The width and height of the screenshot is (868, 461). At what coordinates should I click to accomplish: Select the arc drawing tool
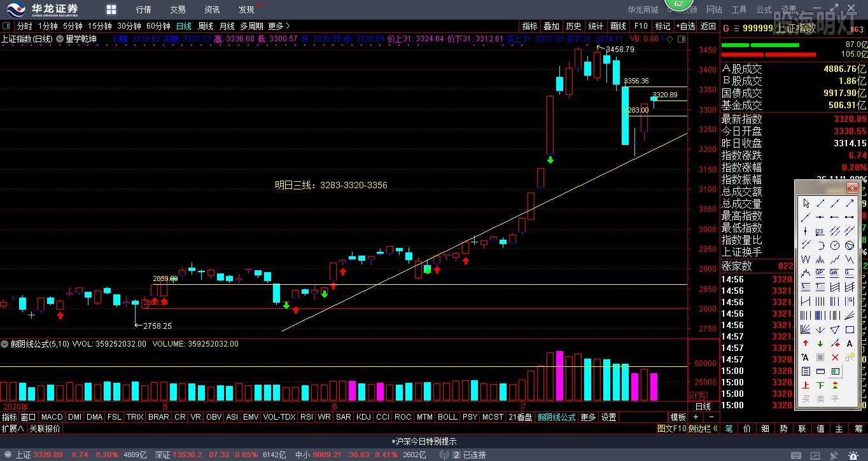pos(820,245)
